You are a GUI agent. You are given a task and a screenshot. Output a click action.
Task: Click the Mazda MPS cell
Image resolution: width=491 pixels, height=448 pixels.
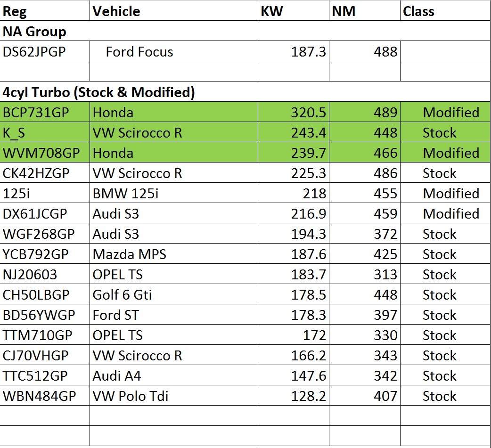(173, 254)
